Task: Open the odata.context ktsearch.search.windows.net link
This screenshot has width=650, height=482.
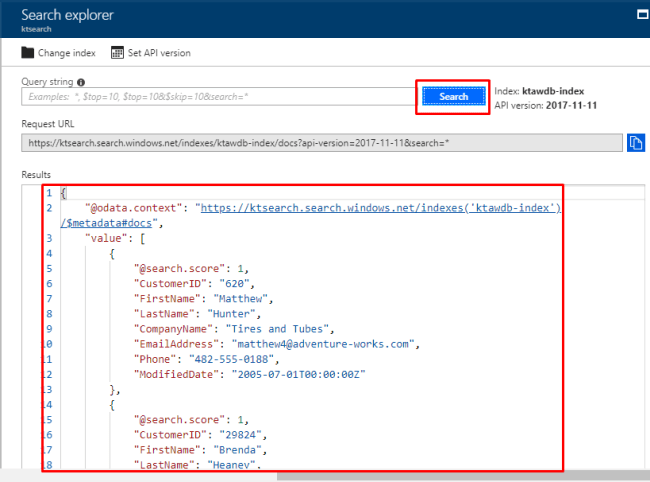Action: [x=381, y=208]
